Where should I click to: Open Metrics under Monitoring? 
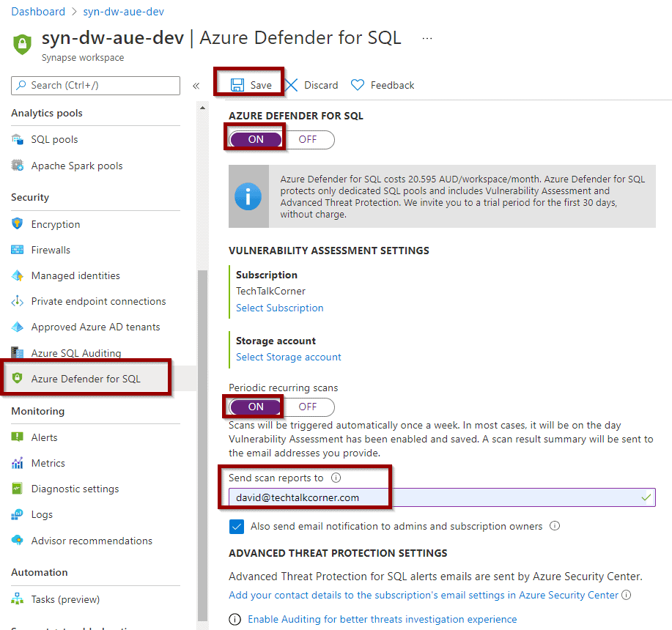(48, 464)
